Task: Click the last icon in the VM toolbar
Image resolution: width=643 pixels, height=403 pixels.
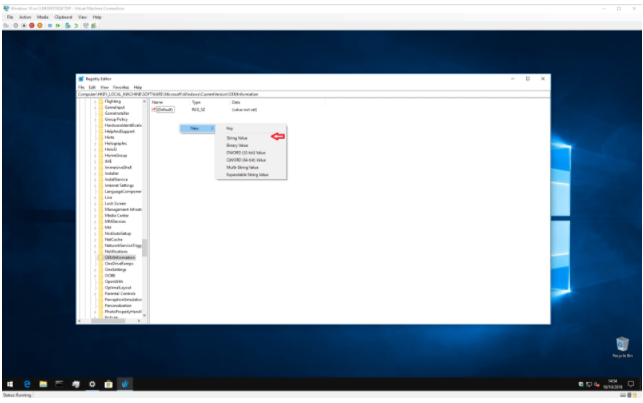Action: [94, 25]
